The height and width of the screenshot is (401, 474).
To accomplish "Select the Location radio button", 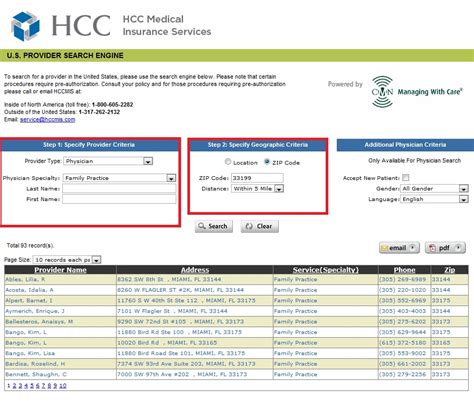I will 228,162.
